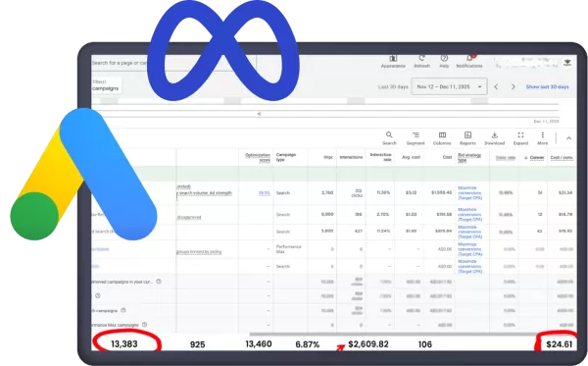588x366 pixels.
Task: Click the Show last 30 days link
Action: pos(547,86)
